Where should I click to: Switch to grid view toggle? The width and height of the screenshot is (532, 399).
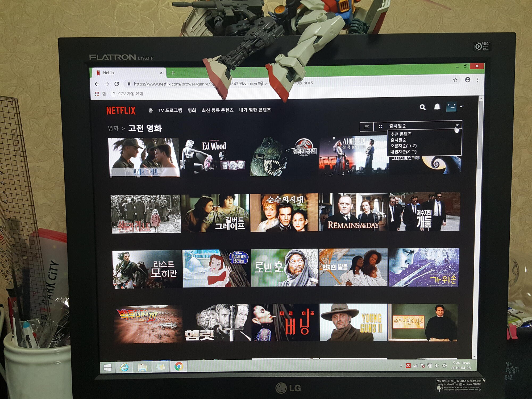[381, 127]
